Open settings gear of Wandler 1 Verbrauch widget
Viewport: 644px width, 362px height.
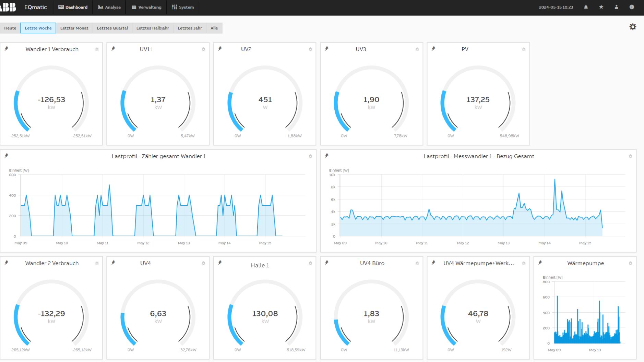[x=97, y=49]
